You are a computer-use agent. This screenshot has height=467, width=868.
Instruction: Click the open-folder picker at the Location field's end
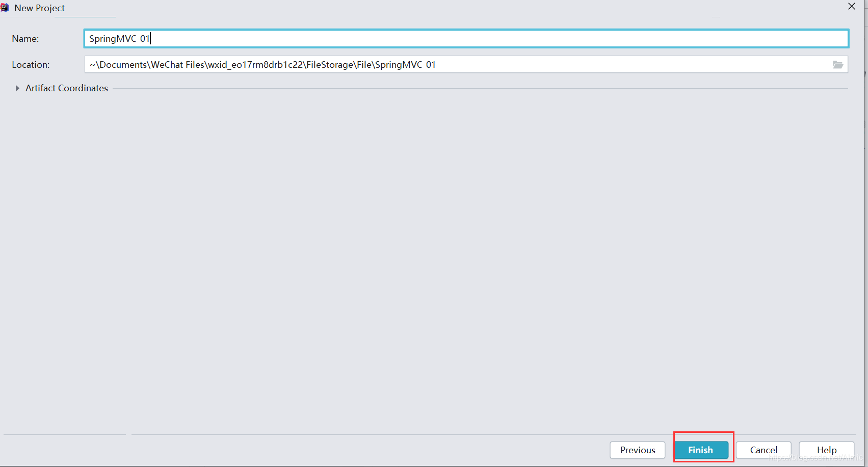[x=838, y=64]
